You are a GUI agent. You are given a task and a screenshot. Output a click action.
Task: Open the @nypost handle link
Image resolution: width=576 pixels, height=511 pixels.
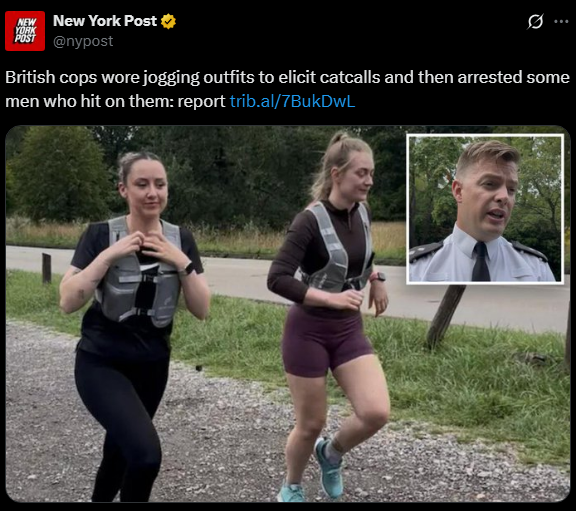83,41
